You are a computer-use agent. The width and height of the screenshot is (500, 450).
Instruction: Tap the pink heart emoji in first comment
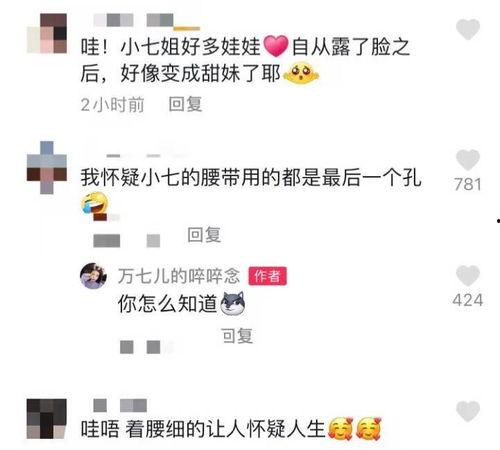tap(276, 46)
